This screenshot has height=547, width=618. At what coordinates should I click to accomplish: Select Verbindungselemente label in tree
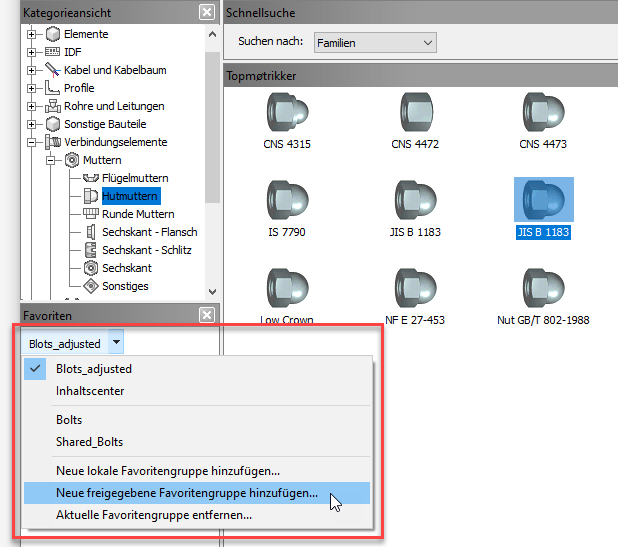115,142
